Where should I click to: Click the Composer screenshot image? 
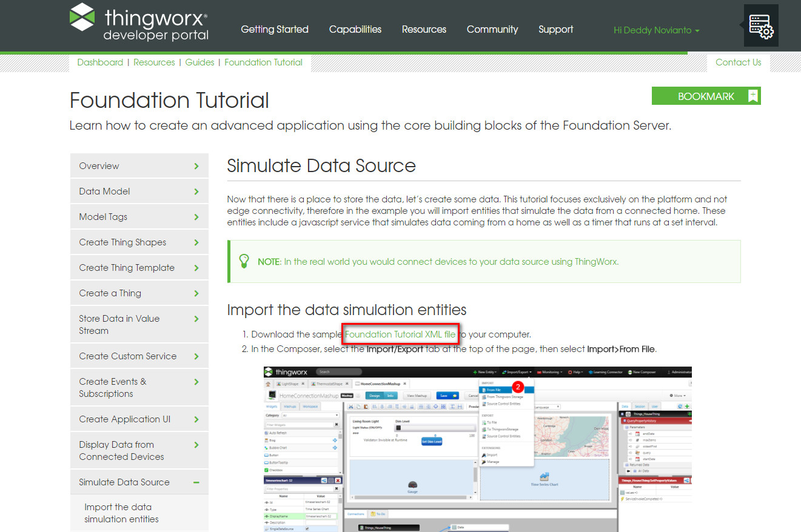coord(477,449)
